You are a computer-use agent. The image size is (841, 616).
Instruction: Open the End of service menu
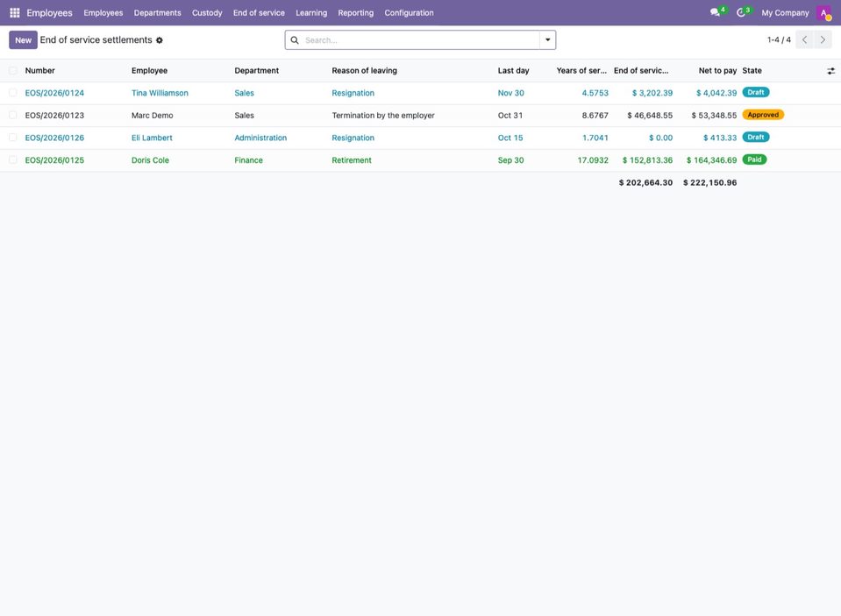pos(259,13)
